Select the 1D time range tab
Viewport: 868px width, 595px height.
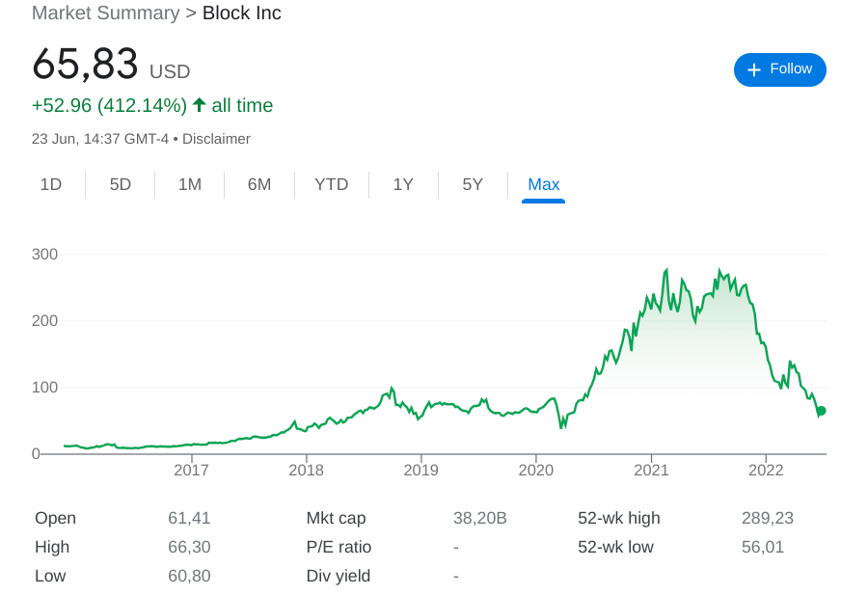pos(51,184)
